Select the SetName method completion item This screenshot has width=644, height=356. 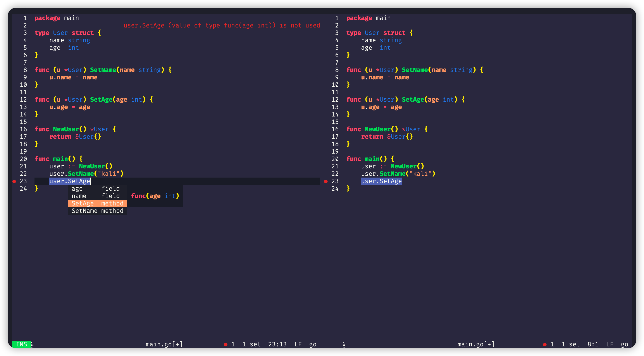click(98, 211)
